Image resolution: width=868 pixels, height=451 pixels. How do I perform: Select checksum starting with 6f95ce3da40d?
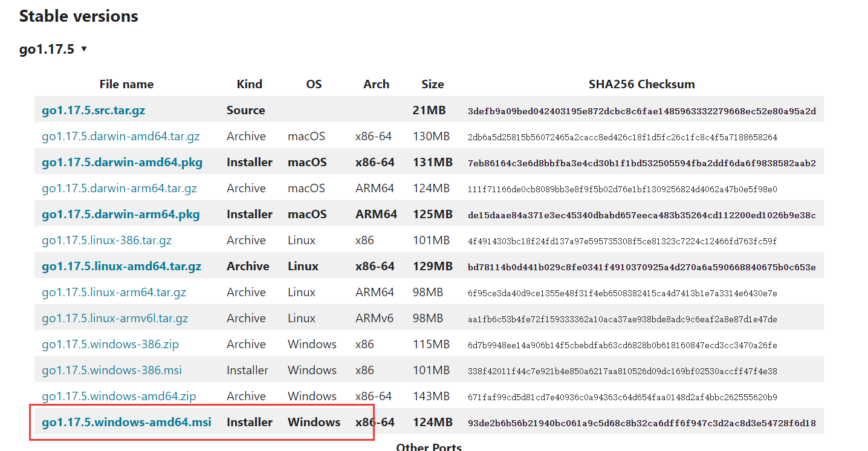(x=623, y=293)
